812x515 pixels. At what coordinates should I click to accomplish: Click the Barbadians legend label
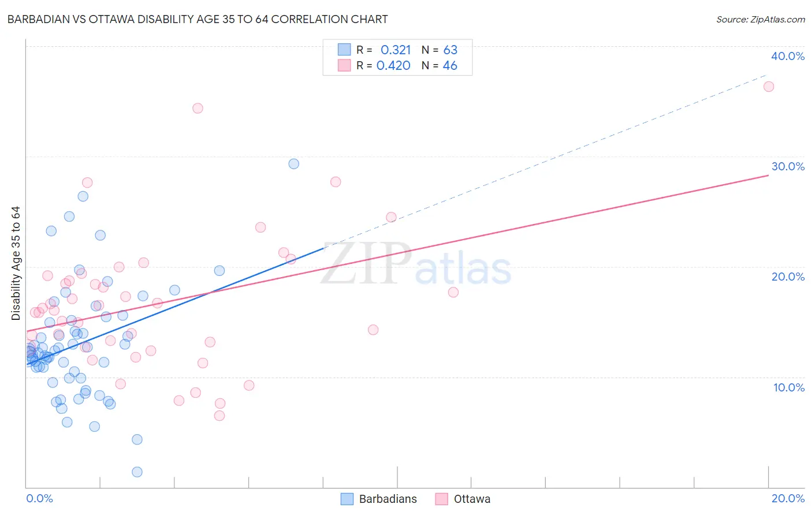(x=388, y=499)
